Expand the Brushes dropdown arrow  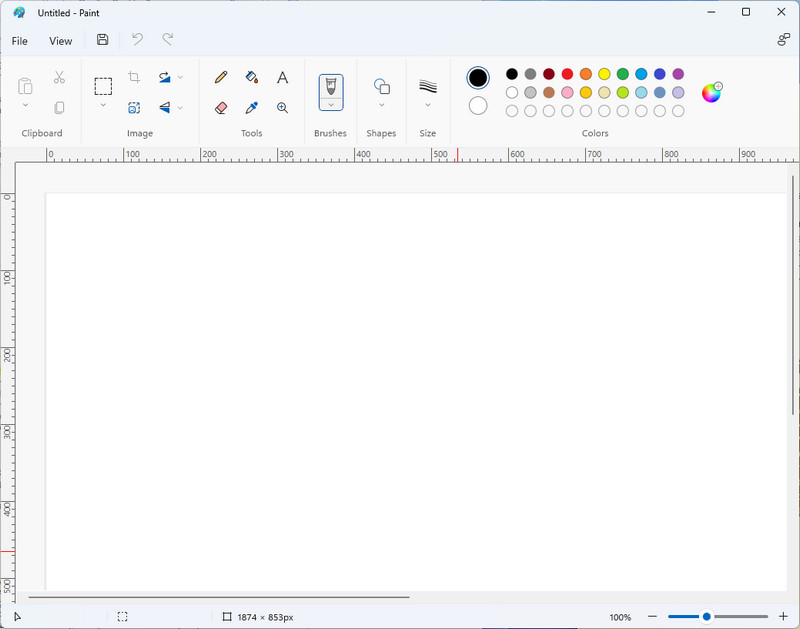[331, 105]
